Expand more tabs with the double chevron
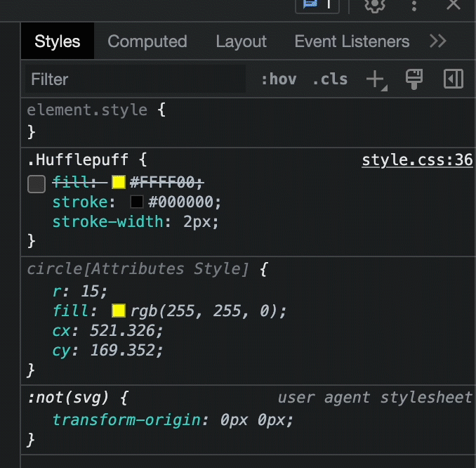 pyautogui.click(x=438, y=41)
